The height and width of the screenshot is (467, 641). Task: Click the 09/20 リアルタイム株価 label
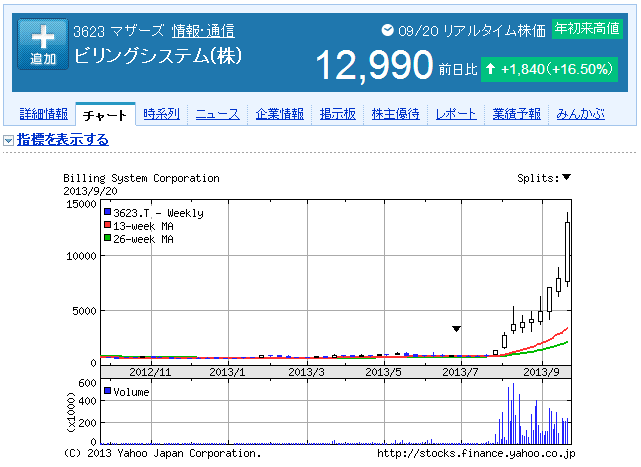tap(472, 31)
